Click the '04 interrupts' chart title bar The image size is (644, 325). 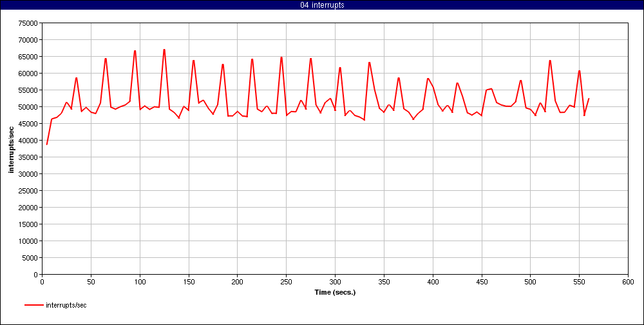pyautogui.click(x=322, y=5)
